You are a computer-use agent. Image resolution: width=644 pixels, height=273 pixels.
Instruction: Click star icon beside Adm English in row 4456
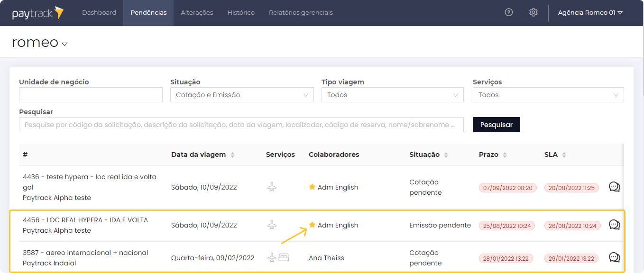[x=312, y=225]
